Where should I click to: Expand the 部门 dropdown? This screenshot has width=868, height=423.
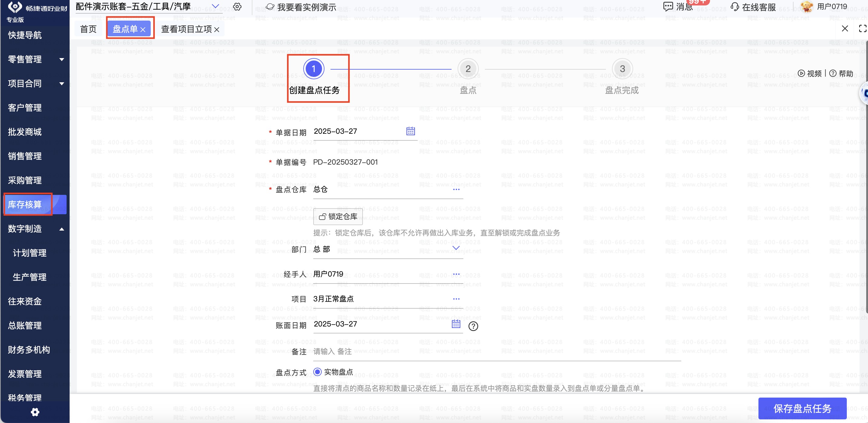click(455, 248)
